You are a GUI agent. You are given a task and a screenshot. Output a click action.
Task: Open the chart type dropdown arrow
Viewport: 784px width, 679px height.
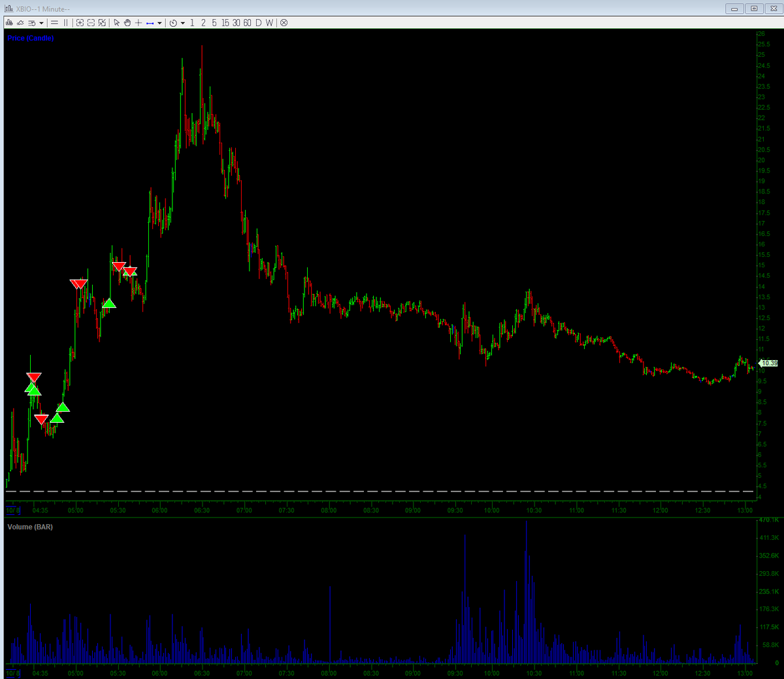click(41, 23)
